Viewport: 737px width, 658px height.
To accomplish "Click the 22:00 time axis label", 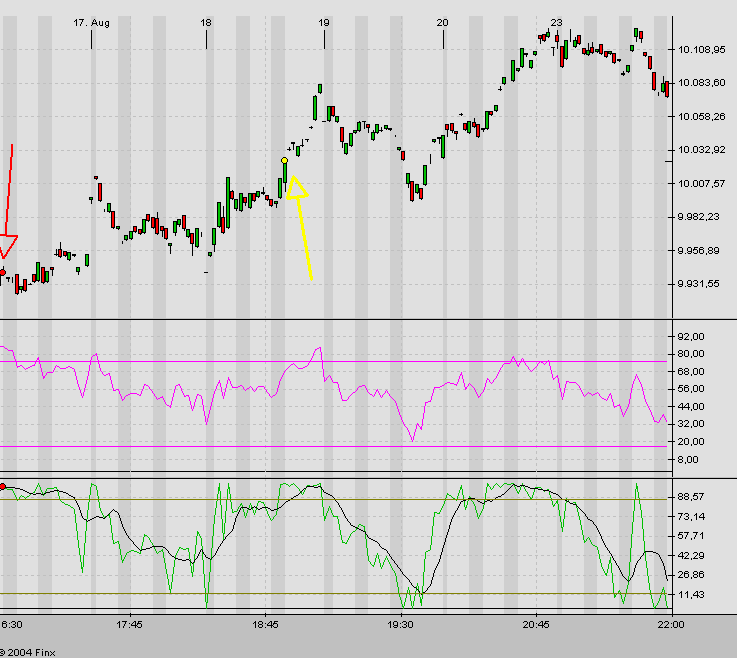I will click(x=670, y=623).
